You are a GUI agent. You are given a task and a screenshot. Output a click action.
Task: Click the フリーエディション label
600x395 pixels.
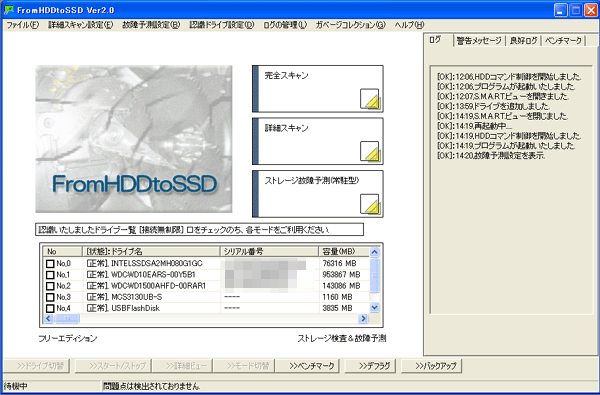coord(68,338)
